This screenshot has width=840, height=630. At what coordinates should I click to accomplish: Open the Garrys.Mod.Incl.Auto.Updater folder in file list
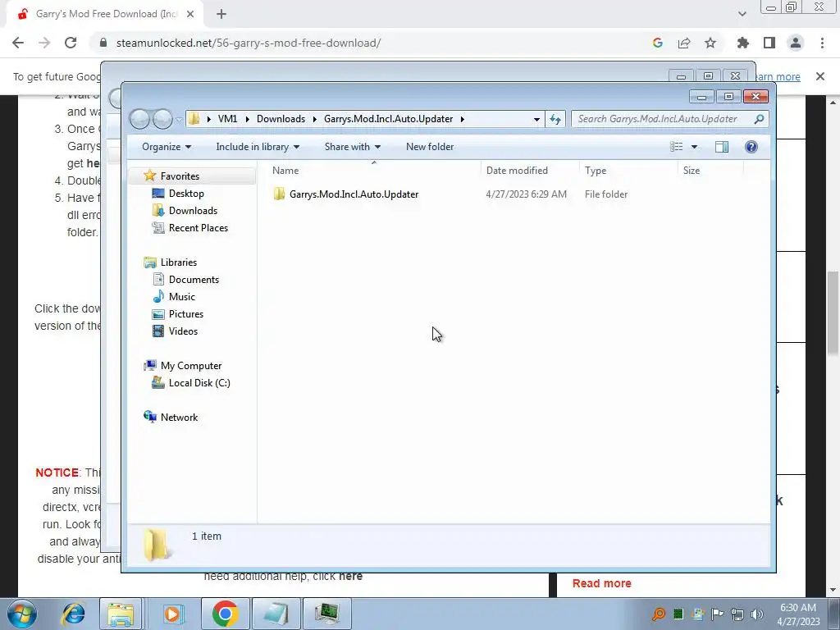(x=354, y=194)
